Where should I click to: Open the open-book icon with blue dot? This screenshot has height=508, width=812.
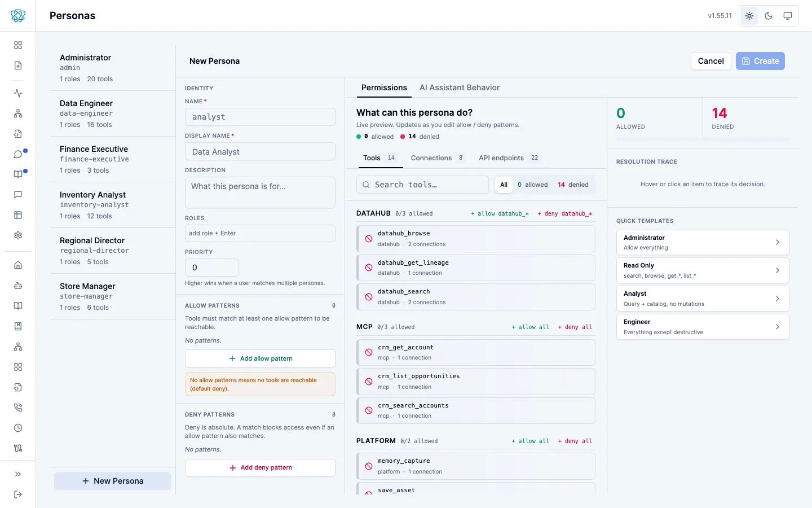coord(18,174)
